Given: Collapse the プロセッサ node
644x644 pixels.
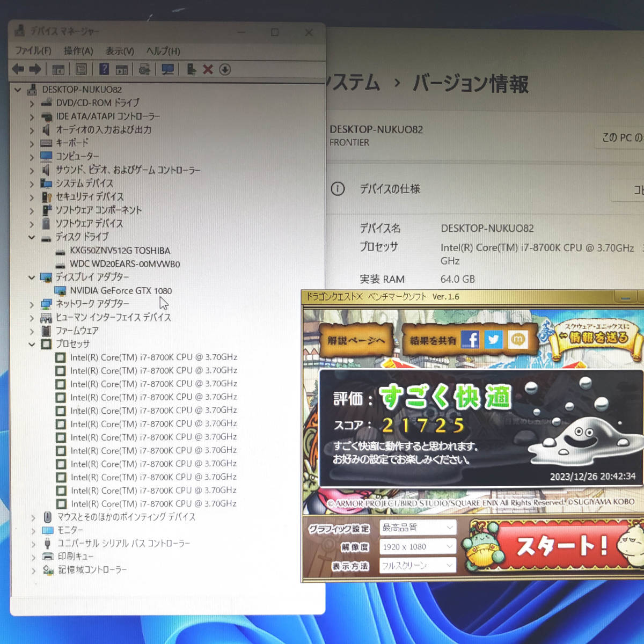Looking at the screenshot, I should [x=32, y=344].
